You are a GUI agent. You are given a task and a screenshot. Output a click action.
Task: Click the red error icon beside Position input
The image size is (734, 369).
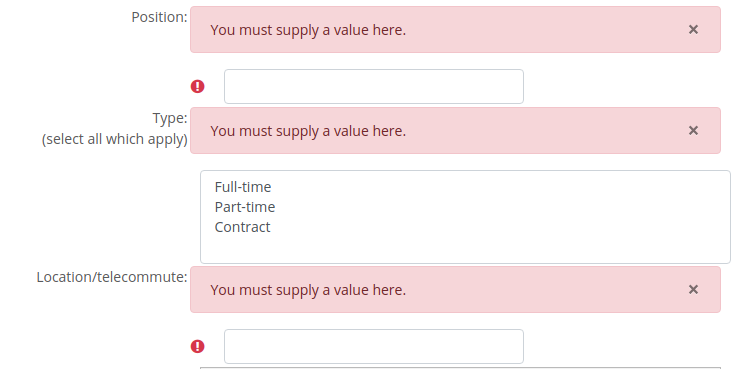tap(198, 87)
